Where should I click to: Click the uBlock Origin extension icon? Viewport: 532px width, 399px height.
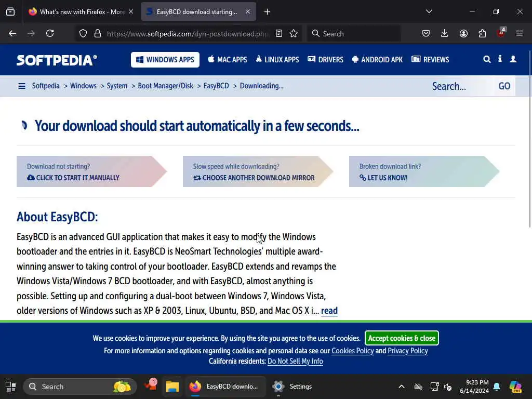pyautogui.click(x=501, y=33)
